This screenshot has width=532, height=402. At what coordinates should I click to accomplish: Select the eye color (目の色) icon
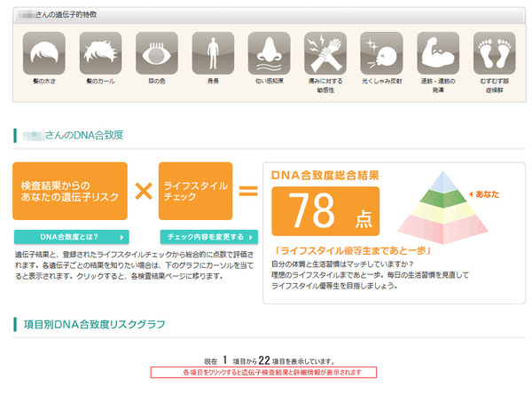pyautogui.click(x=156, y=53)
